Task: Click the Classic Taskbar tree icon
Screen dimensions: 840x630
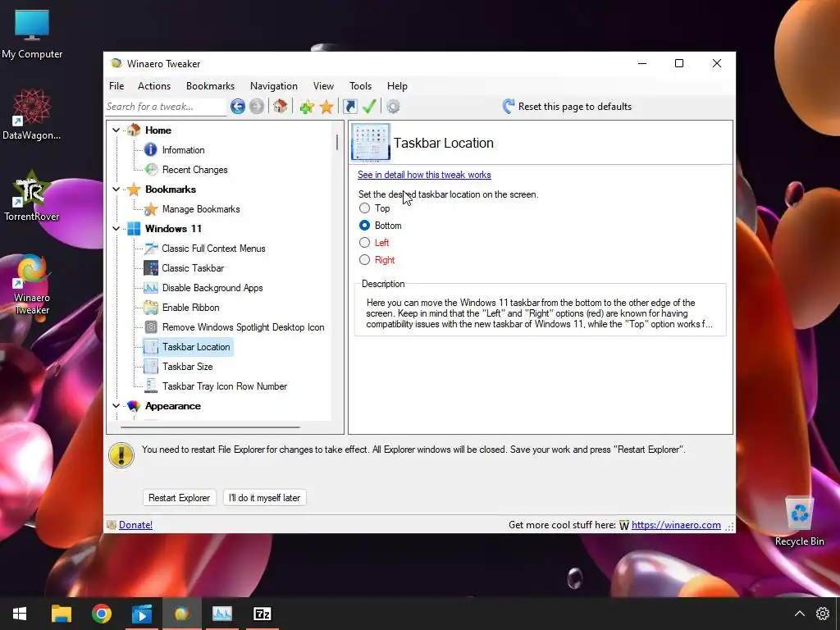Action: click(151, 268)
